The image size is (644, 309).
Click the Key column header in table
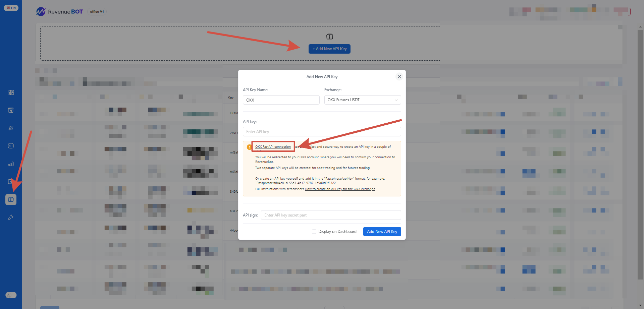point(231,98)
